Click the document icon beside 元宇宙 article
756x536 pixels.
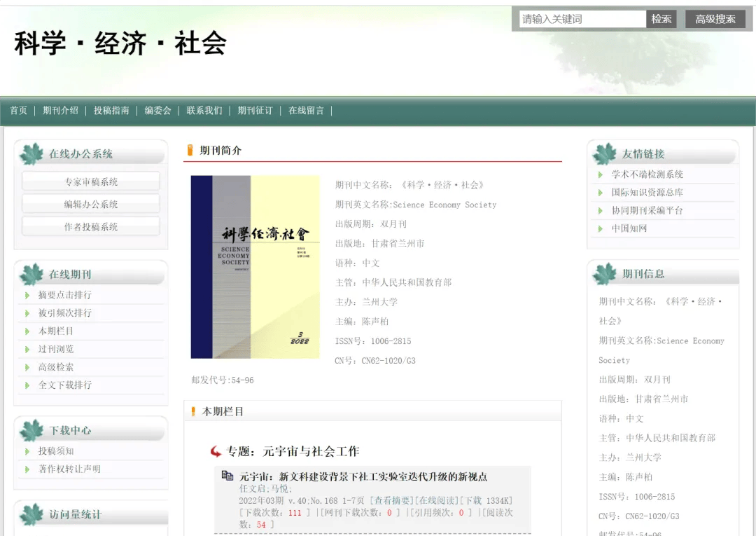pos(227,476)
